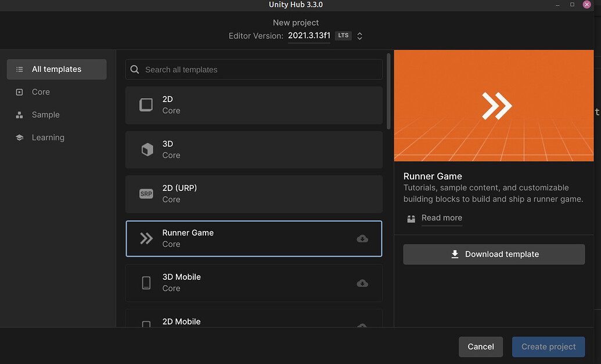Click the search magnifier icon
This screenshot has width=601, height=364.
pyautogui.click(x=134, y=69)
